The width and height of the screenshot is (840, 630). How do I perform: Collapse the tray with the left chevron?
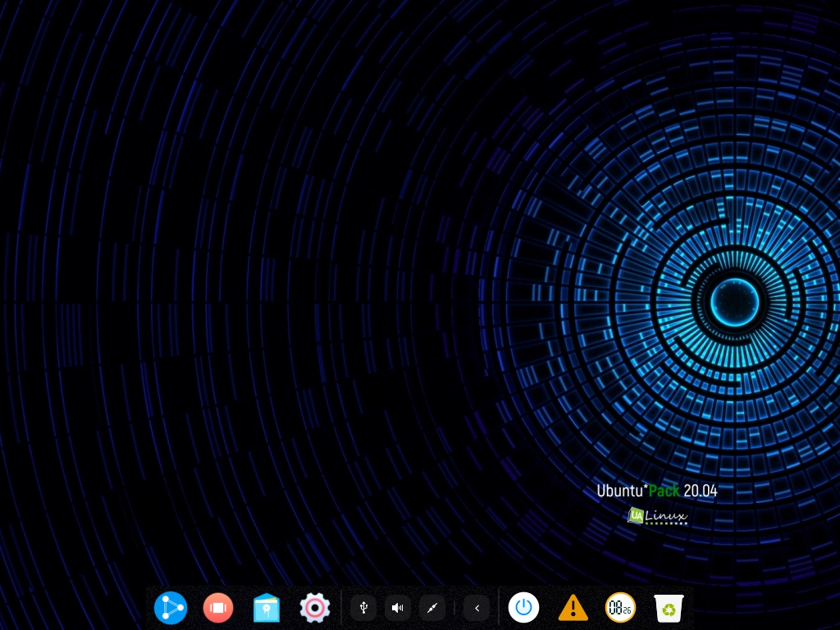point(477,608)
